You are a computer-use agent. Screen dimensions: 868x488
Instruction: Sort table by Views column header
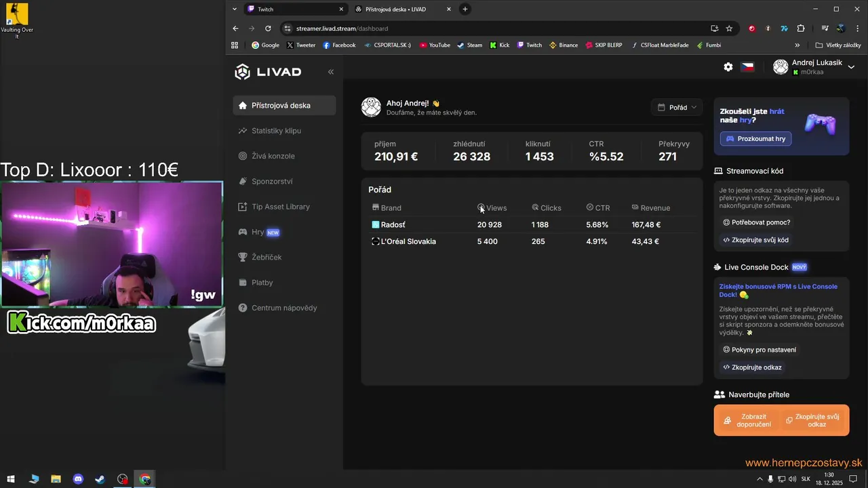[492, 208]
